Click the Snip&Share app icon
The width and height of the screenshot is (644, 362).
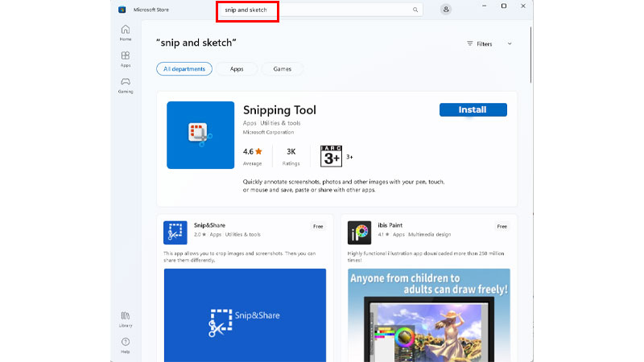coord(175,232)
